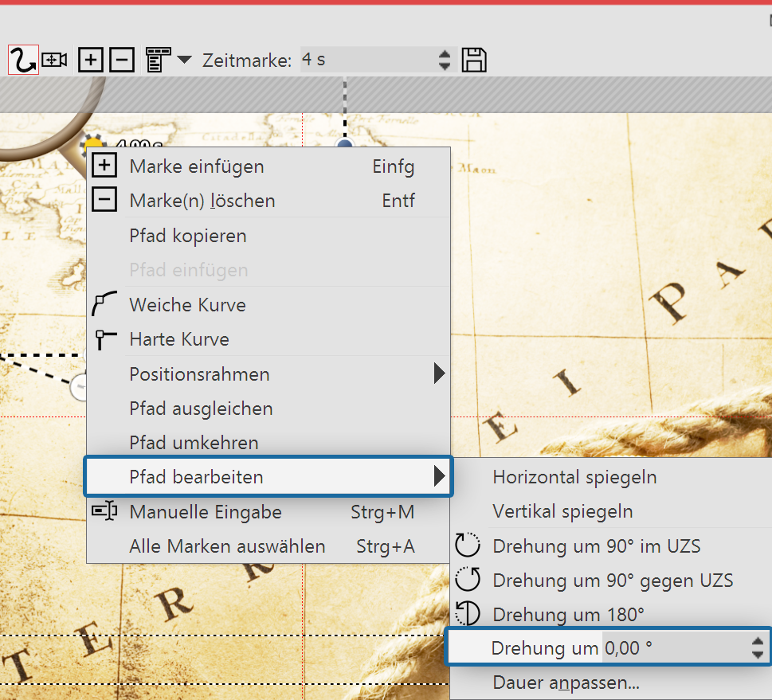Click the minus icon to remove a marker
772x700 pixels.
coord(121,60)
